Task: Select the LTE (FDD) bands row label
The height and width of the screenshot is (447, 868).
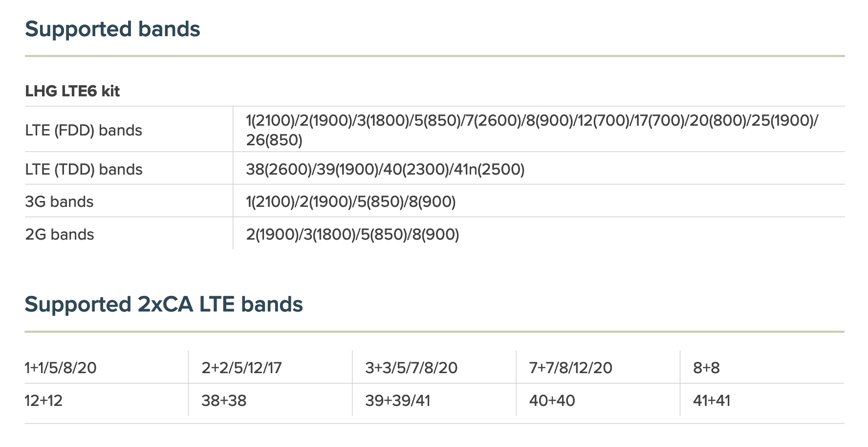Action: (x=84, y=131)
